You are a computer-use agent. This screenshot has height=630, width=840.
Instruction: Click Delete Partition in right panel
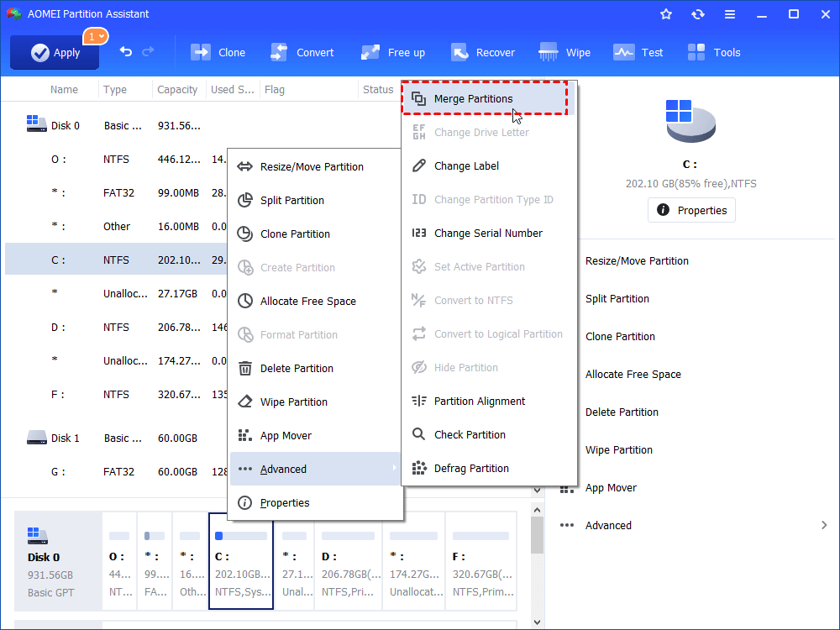tap(622, 412)
